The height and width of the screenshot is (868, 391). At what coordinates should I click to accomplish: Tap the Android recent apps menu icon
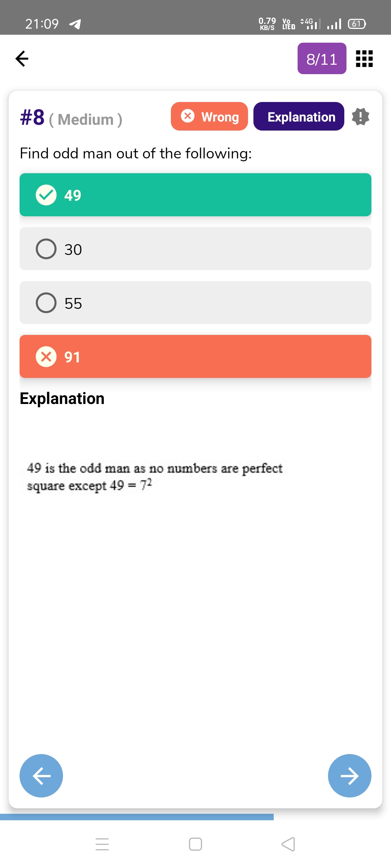click(102, 844)
